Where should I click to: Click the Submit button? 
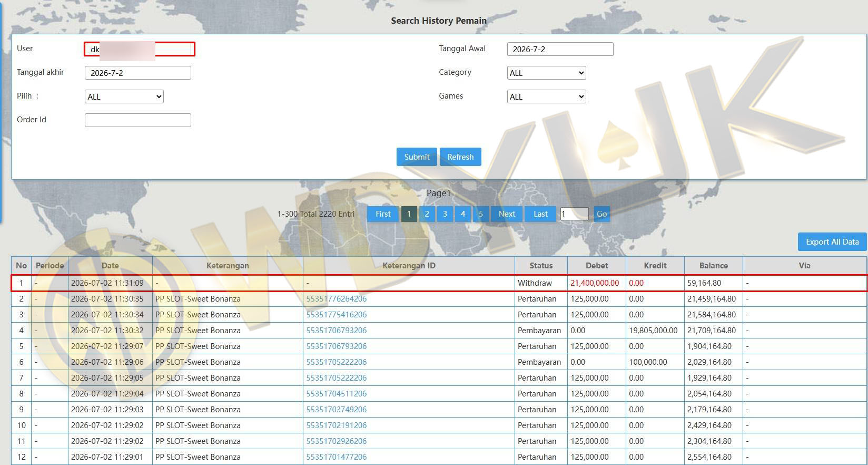click(417, 157)
